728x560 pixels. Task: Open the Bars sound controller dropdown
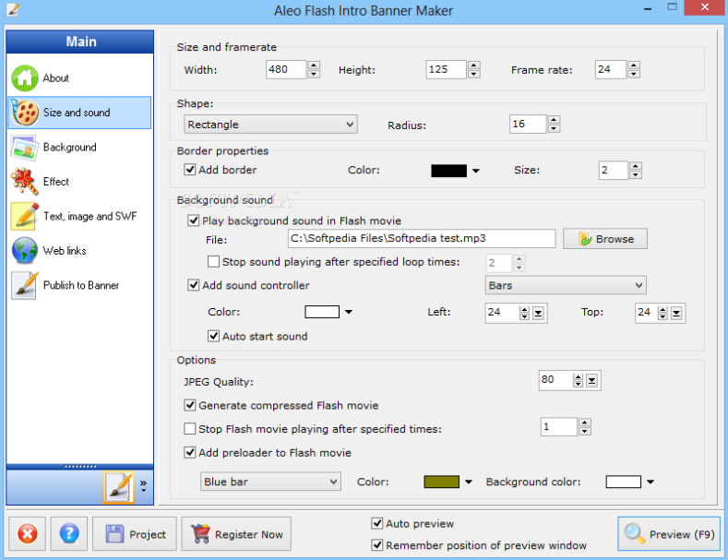tap(565, 286)
